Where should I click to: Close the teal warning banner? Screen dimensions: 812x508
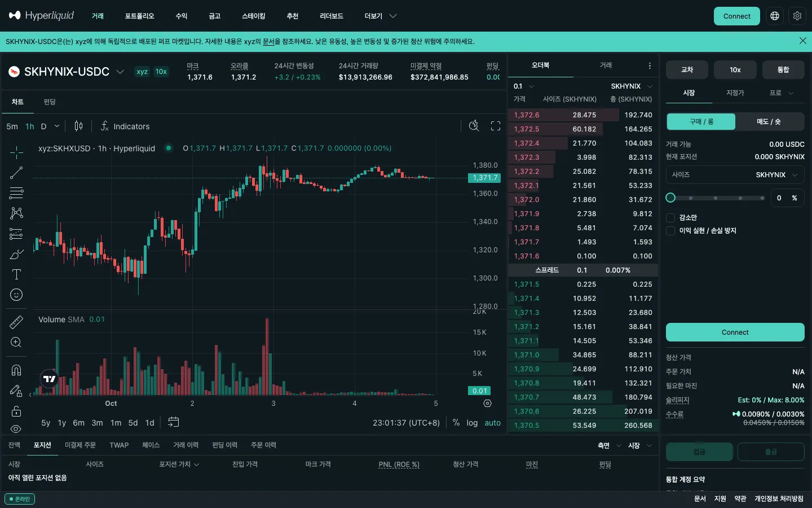coord(803,41)
